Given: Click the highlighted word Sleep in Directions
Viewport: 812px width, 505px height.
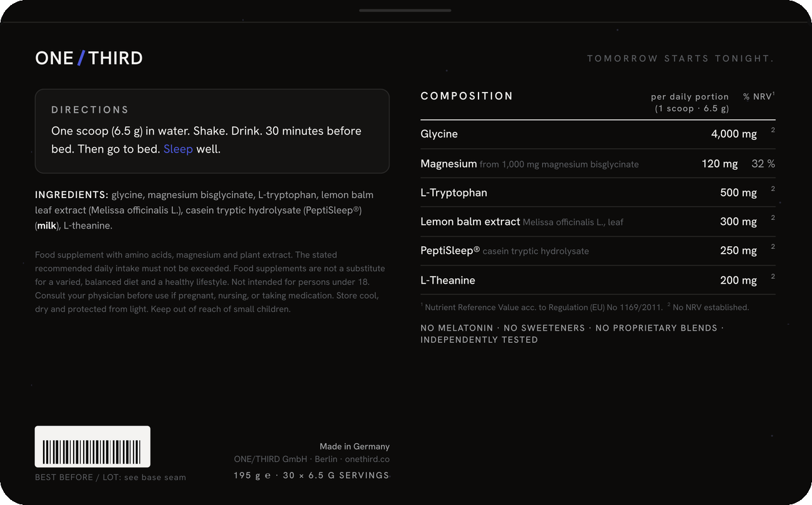Looking at the screenshot, I should coord(178,149).
